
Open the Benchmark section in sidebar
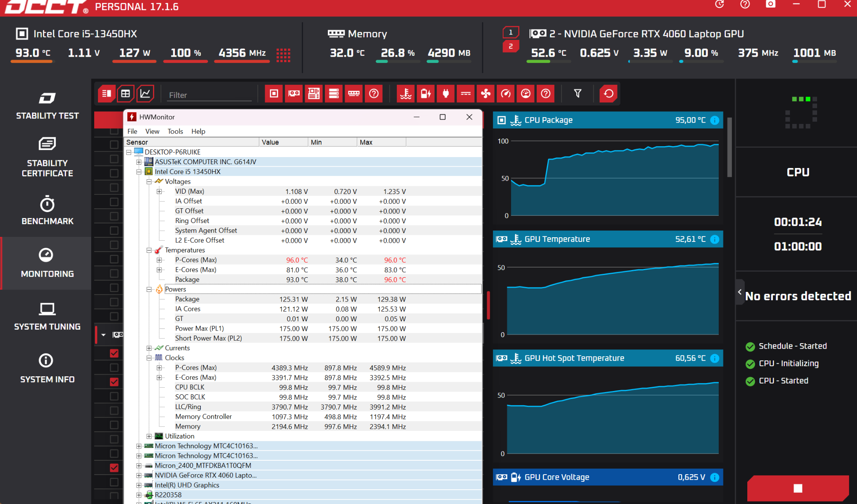[x=47, y=210]
